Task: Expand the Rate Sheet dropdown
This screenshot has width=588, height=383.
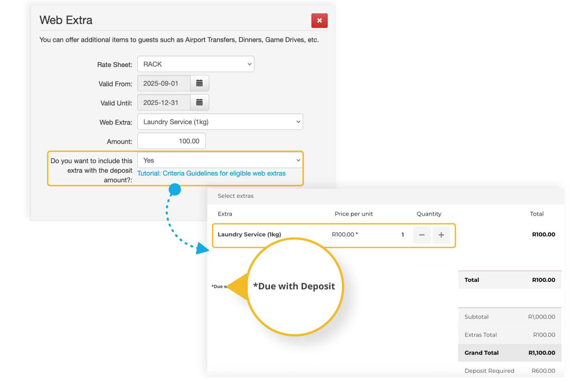Action: [196, 64]
